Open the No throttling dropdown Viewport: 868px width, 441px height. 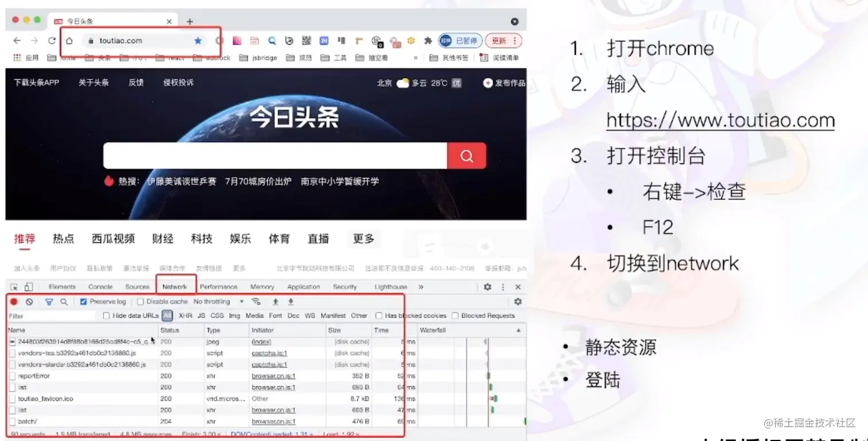[x=218, y=302]
